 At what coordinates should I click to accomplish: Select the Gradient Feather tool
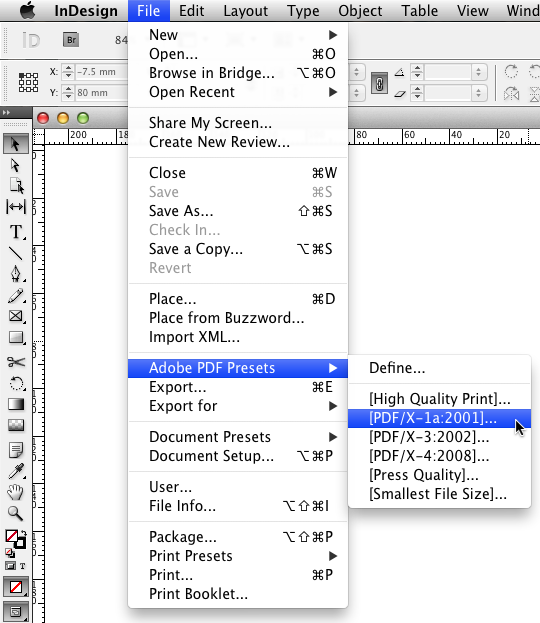coord(15,425)
